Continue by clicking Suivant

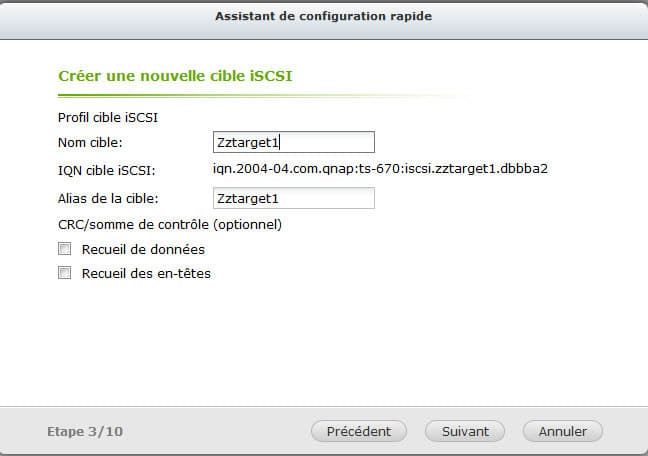point(465,431)
